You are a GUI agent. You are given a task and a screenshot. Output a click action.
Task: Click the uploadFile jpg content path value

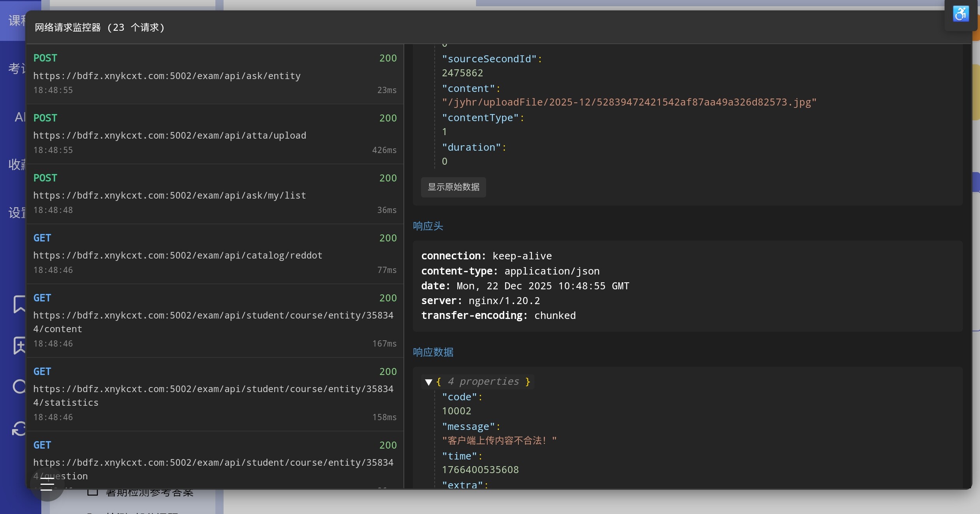[x=629, y=102]
